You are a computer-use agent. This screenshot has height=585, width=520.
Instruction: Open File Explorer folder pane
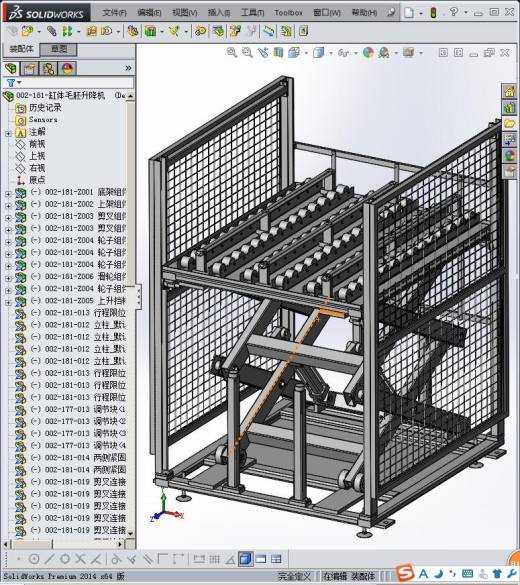coord(509,123)
